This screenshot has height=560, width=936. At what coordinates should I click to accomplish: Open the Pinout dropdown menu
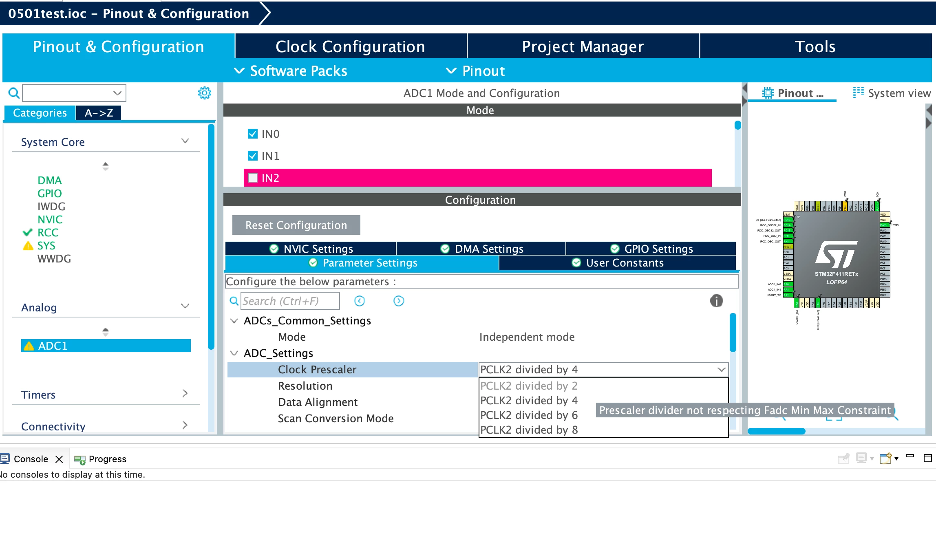point(475,71)
